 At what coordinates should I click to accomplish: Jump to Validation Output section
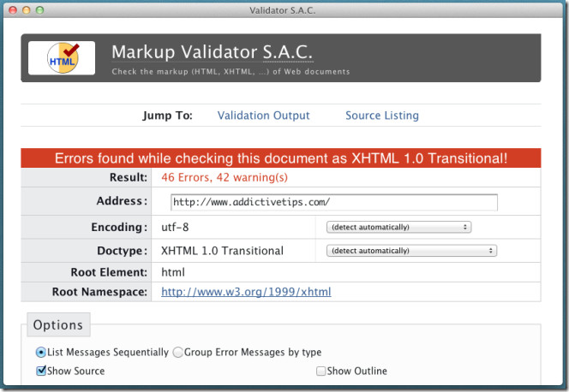(x=263, y=116)
